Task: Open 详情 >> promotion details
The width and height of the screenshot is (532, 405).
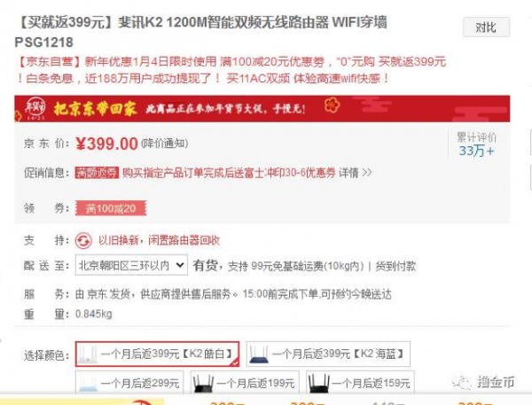Action: pyautogui.click(x=356, y=173)
